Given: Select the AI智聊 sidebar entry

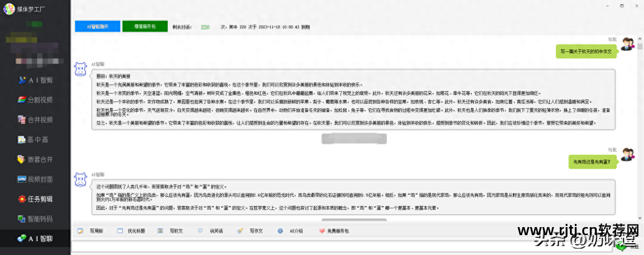Looking at the screenshot, I should point(35,238).
